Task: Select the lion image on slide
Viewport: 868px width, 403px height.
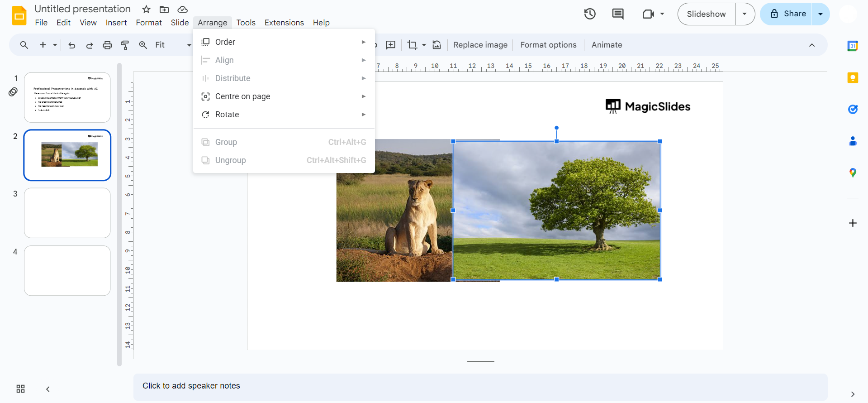Action: click(x=394, y=211)
